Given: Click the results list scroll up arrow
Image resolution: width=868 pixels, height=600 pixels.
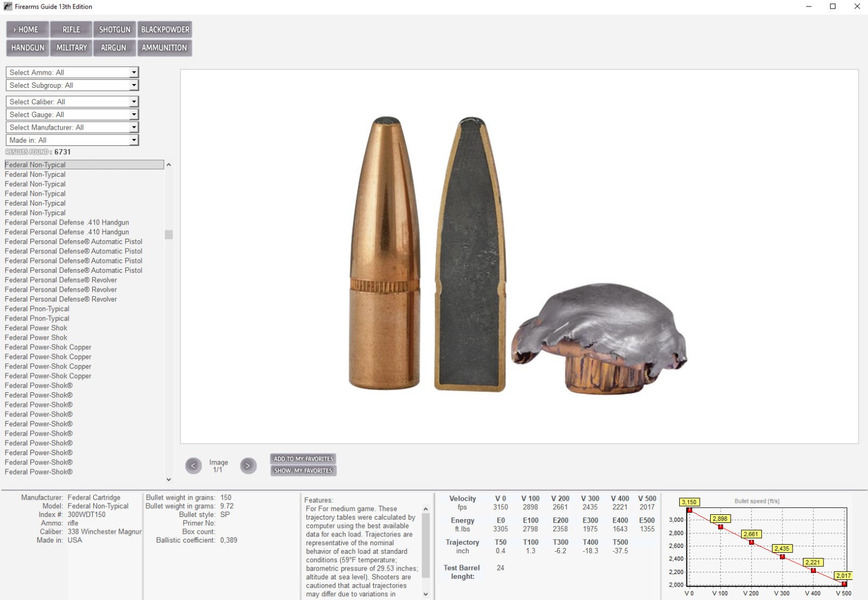Looking at the screenshot, I should pos(169,164).
